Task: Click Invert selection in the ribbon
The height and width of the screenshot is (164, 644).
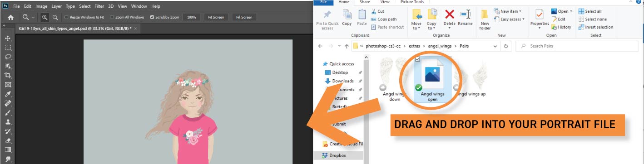Action: click(x=596, y=27)
